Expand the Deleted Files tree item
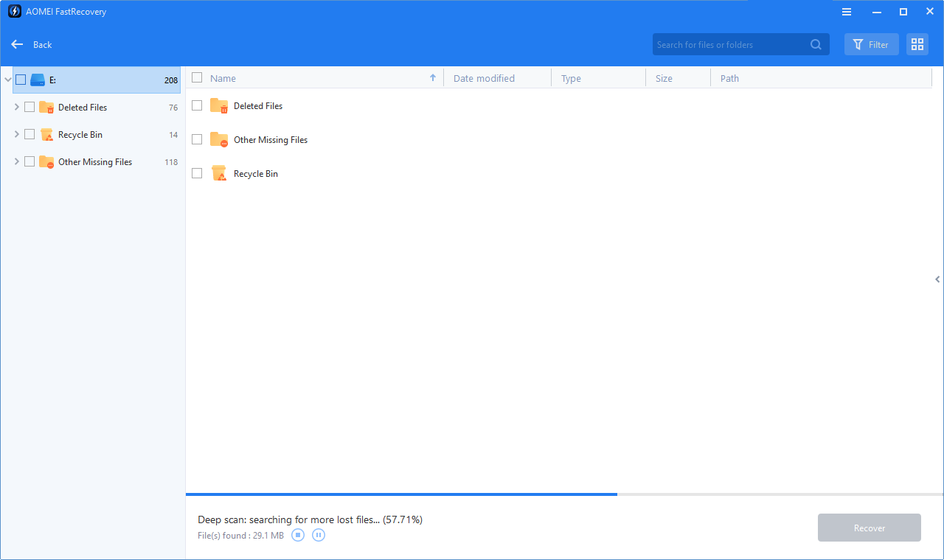 [16, 107]
